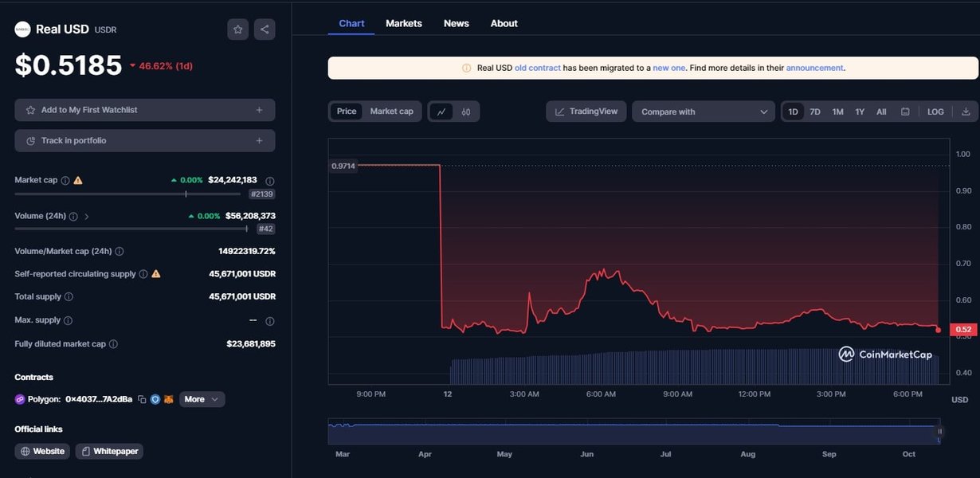Open the TradingView chart button

(586, 112)
